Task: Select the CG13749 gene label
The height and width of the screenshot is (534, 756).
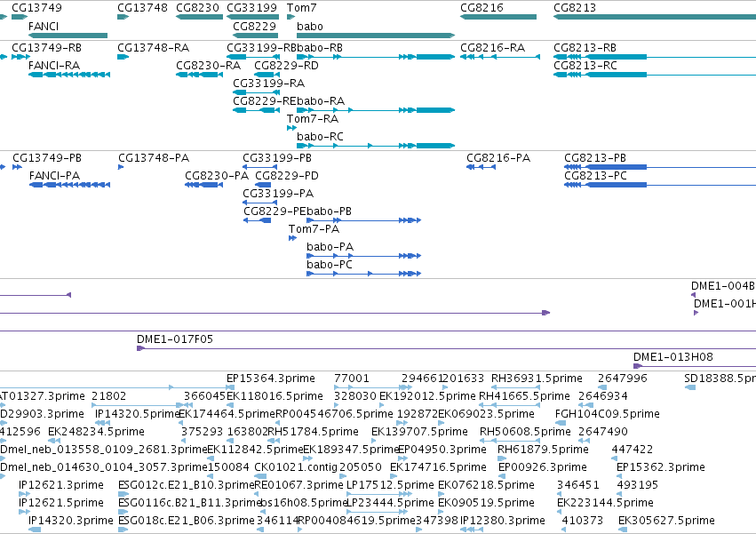Action: coord(36,8)
